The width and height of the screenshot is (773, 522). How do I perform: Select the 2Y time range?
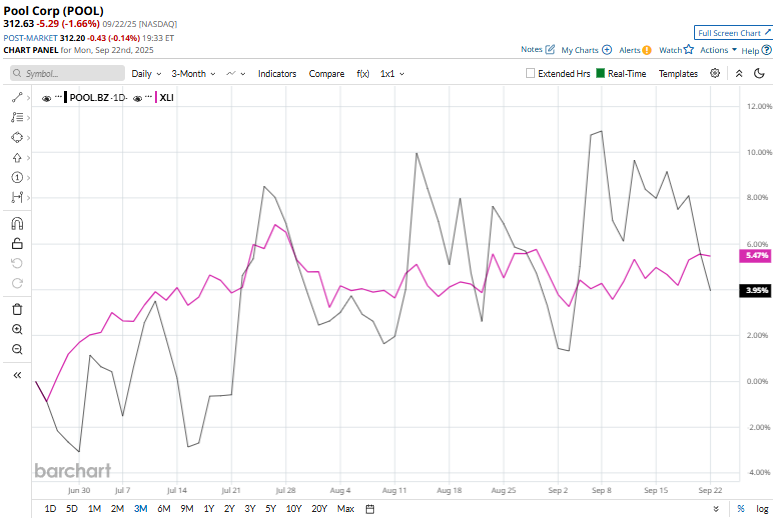click(x=229, y=509)
